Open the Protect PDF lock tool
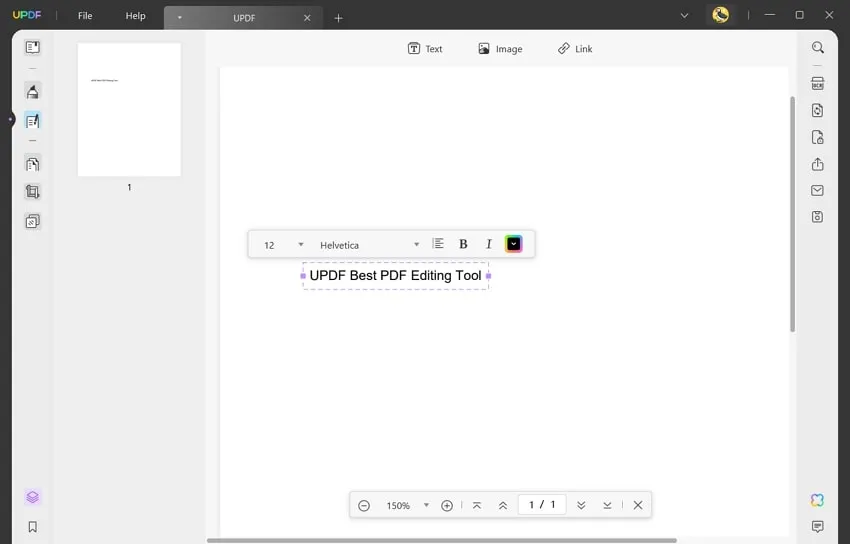This screenshot has width=850, height=544. (x=817, y=137)
